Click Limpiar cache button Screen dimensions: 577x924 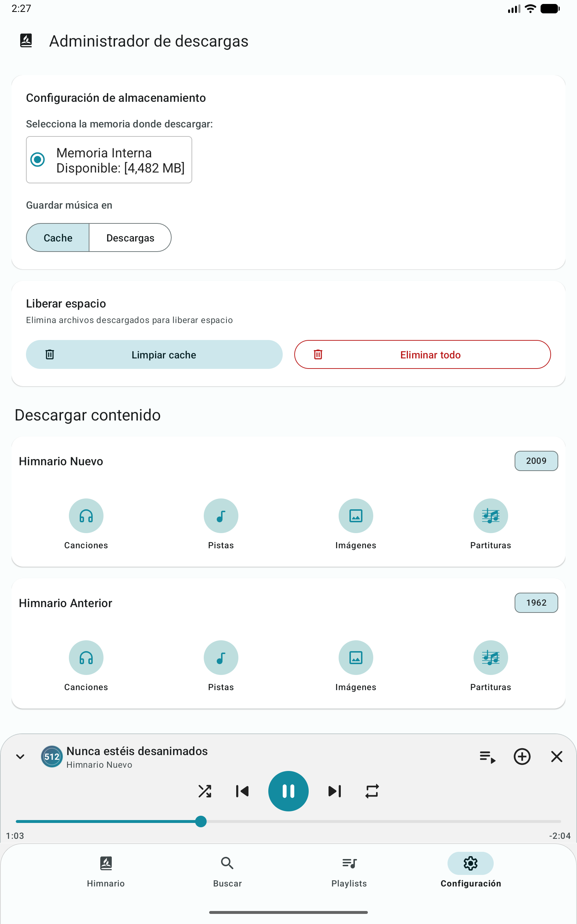point(154,354)
